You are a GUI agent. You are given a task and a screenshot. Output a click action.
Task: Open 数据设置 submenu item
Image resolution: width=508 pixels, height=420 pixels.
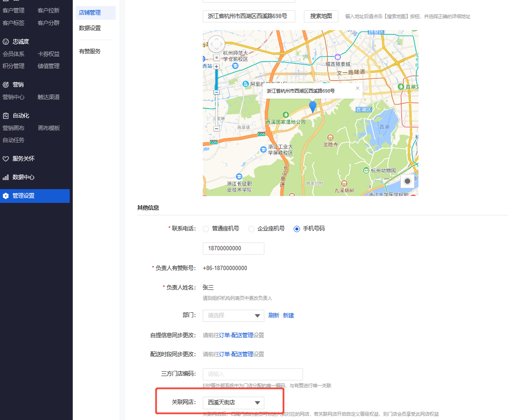click(90, 28)
